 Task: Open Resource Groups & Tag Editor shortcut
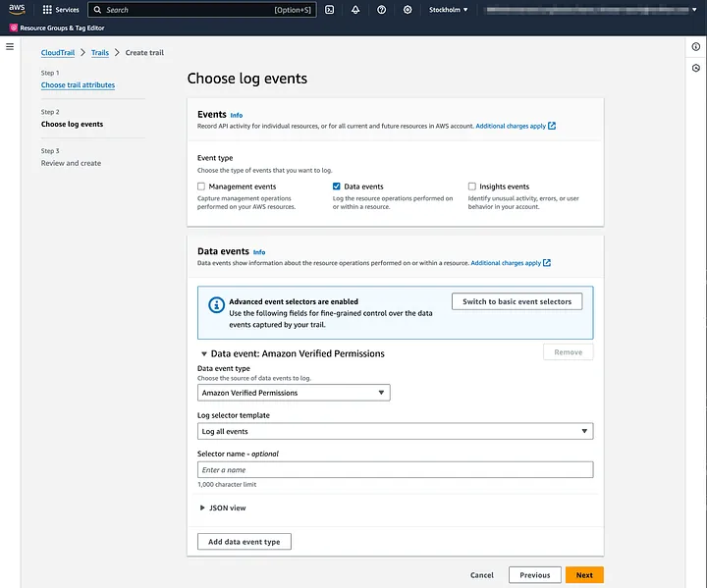[x=57, y=27]
